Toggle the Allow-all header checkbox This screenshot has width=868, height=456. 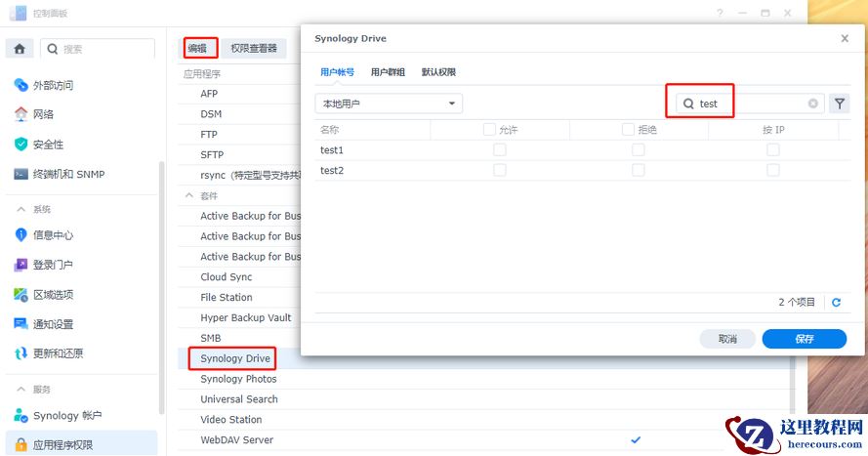(x=489, y=130)
